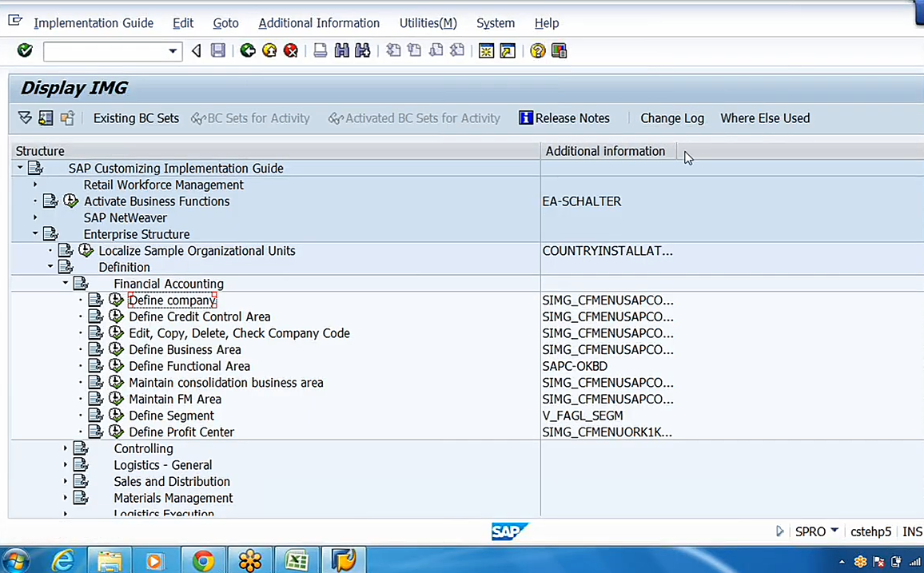The image size is (924, 573).
Task: Click the second icon in IMG toolbar
Action: [x=46, y=118]
